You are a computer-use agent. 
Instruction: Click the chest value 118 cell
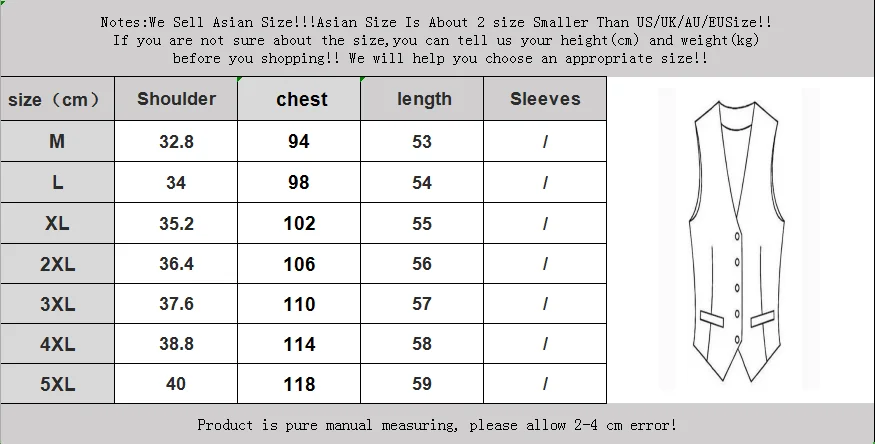(299, 384)
